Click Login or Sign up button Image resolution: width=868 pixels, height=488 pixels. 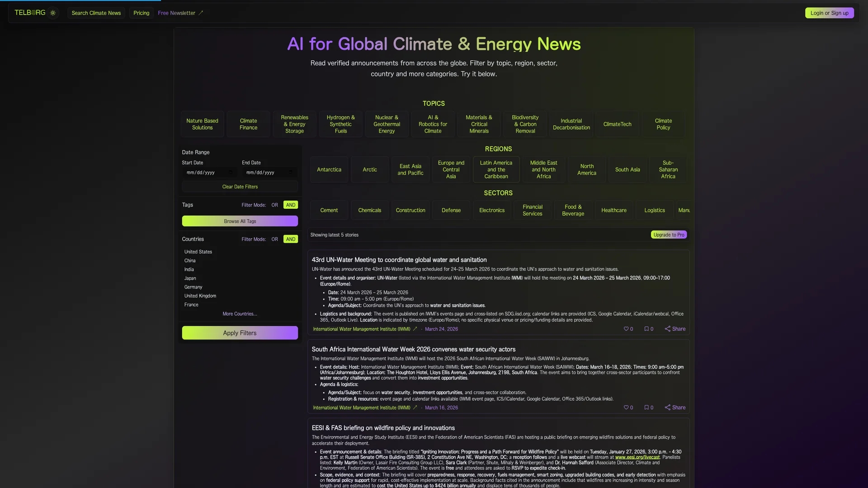tap(830, 13)
